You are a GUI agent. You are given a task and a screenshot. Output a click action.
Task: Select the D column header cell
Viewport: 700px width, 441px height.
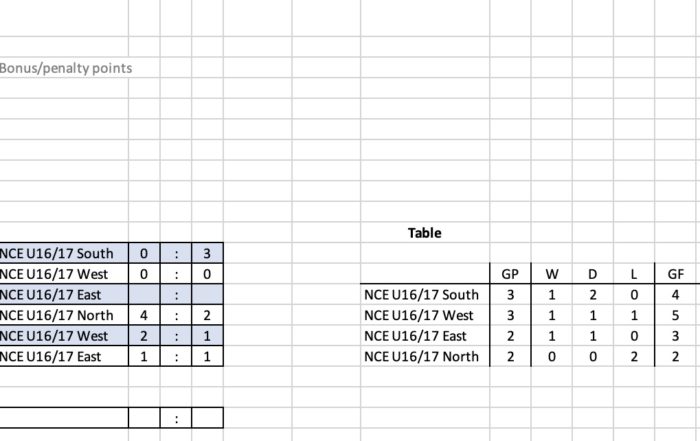tap(593, 274)
